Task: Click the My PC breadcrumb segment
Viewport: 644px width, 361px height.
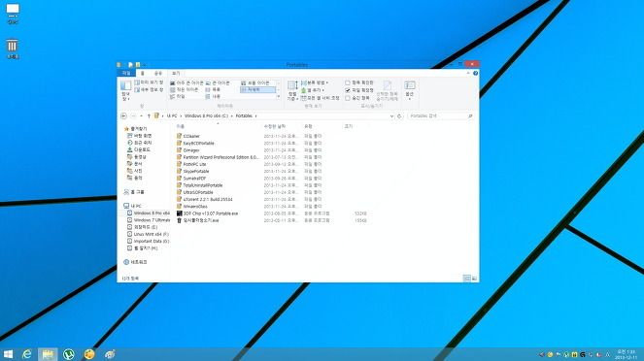Action: click(172, 116)
